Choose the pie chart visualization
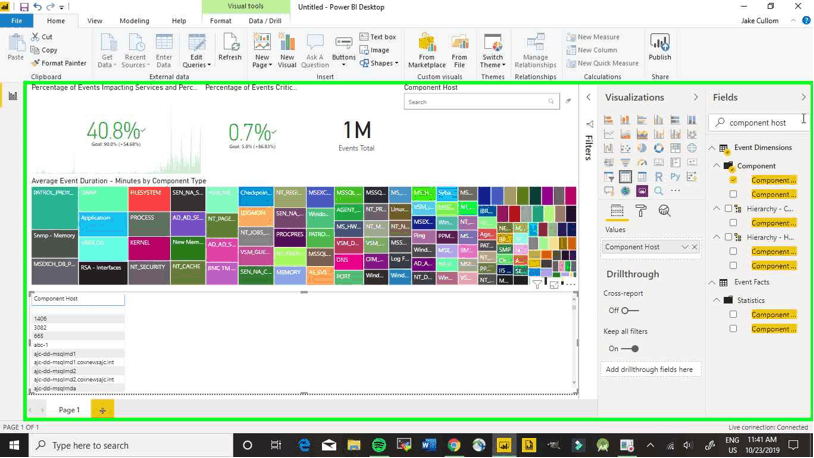814x458 pixels. [642, 149]
